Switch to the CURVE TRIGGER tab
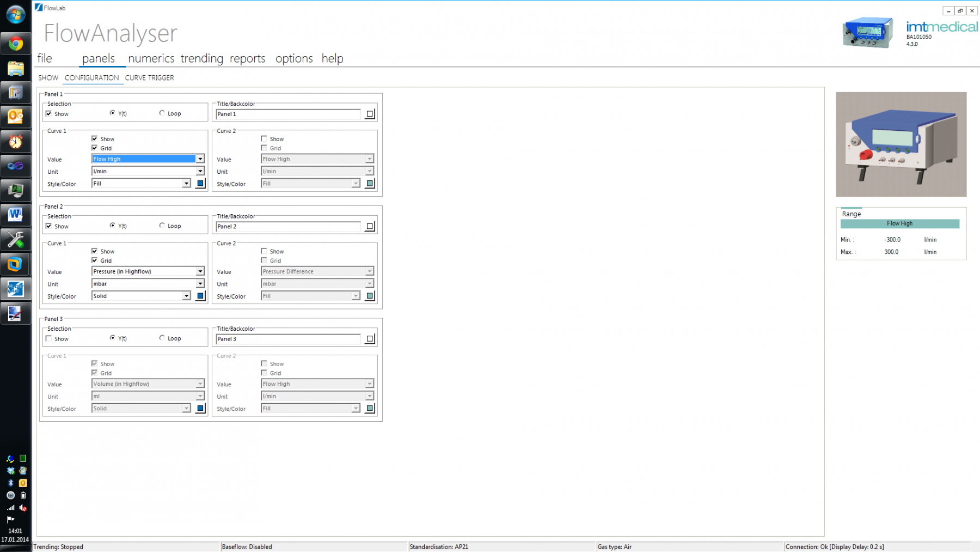 (149, 77)
